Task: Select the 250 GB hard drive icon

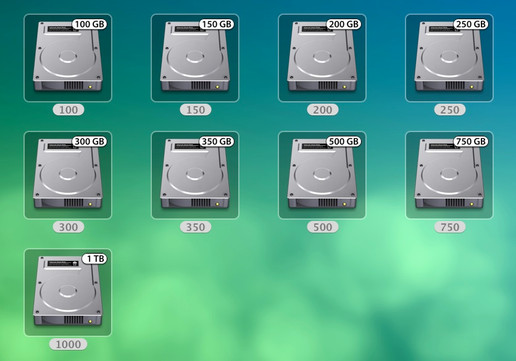Action: 449,58
